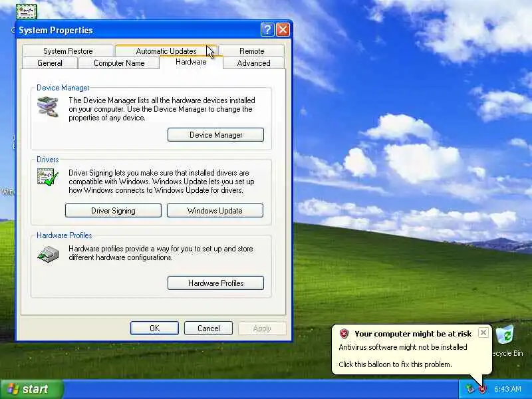Switch to the Automatic Updates tab
The image size is (532, 399).
point(166,51)
